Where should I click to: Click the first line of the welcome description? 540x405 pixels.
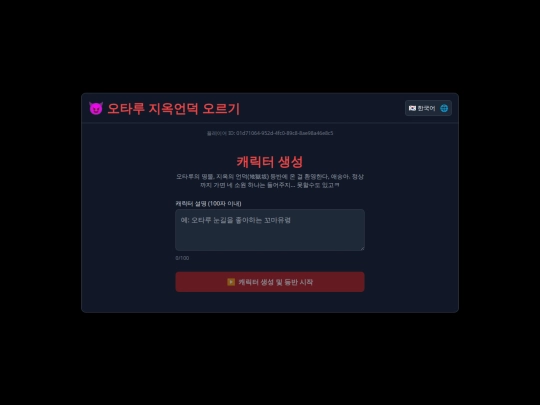[270, 177]
